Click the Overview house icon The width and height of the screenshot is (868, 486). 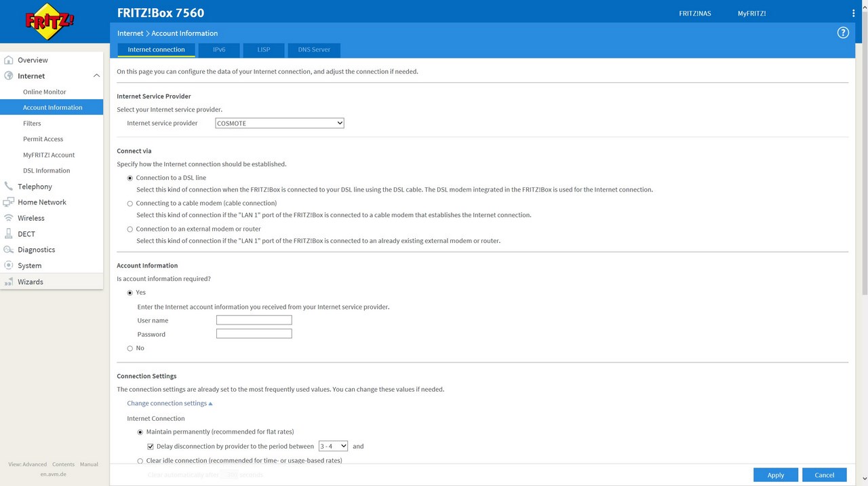9,60
